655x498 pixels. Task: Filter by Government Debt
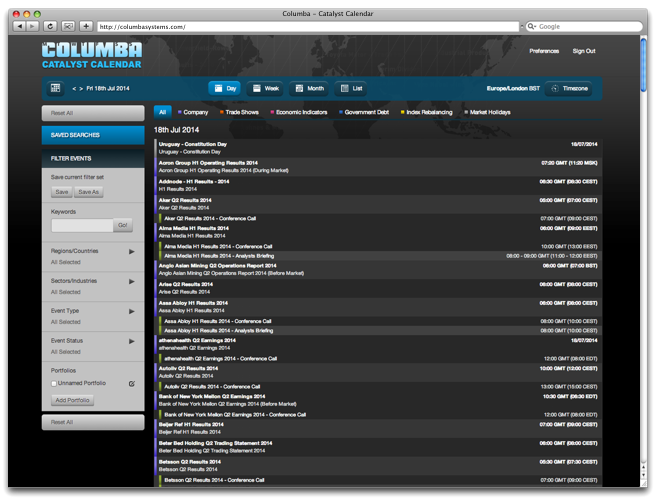click(x=364, y=112)
